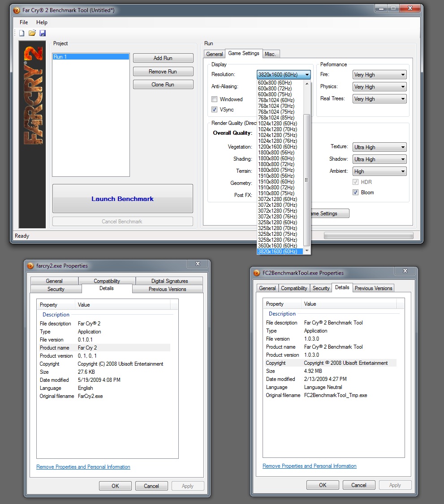The image size is (444, 504).
Task: Open the Help menu
Action: point(42,22)
